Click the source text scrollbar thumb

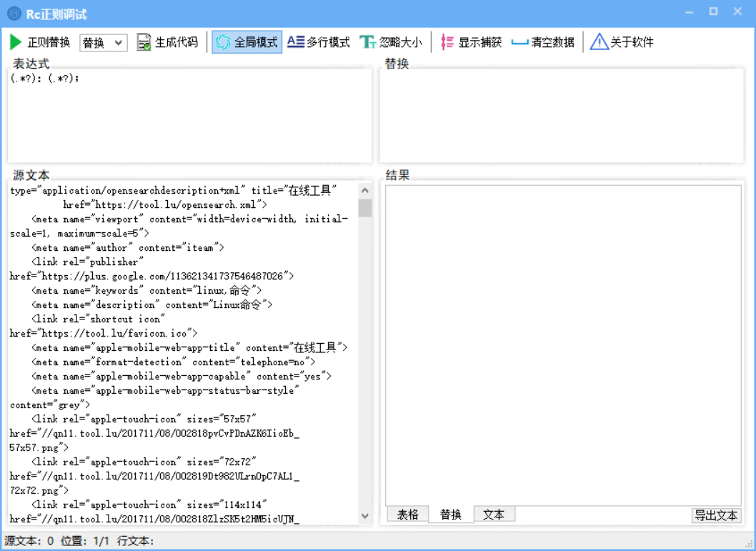(x=365, y=208)
